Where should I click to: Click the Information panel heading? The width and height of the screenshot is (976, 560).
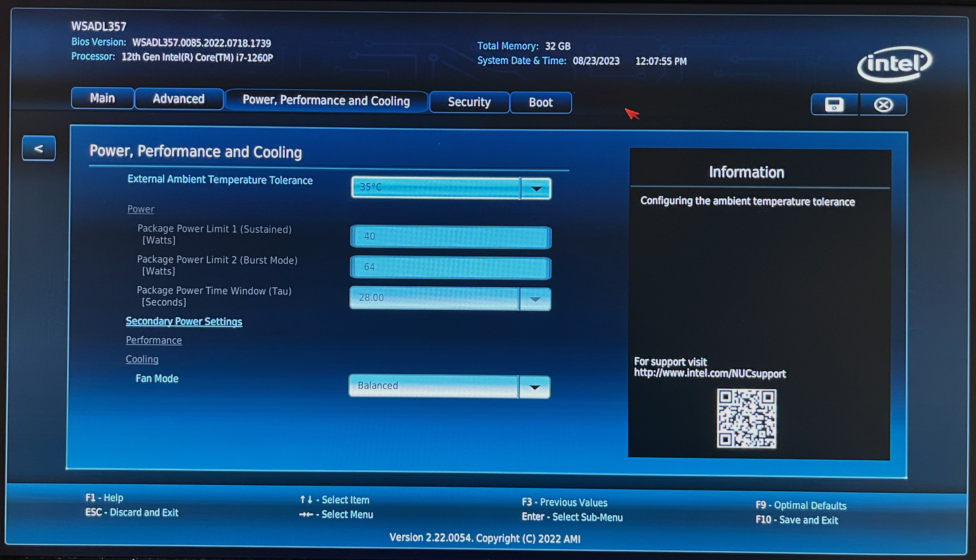[746, 172]
